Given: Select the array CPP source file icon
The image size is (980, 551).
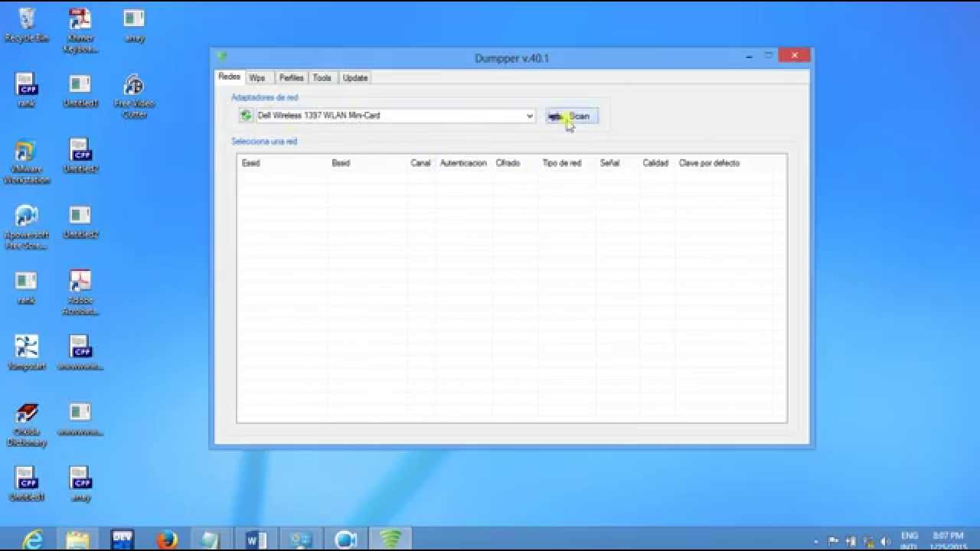Looking at the screenshot, I should [x=80, y=484].
